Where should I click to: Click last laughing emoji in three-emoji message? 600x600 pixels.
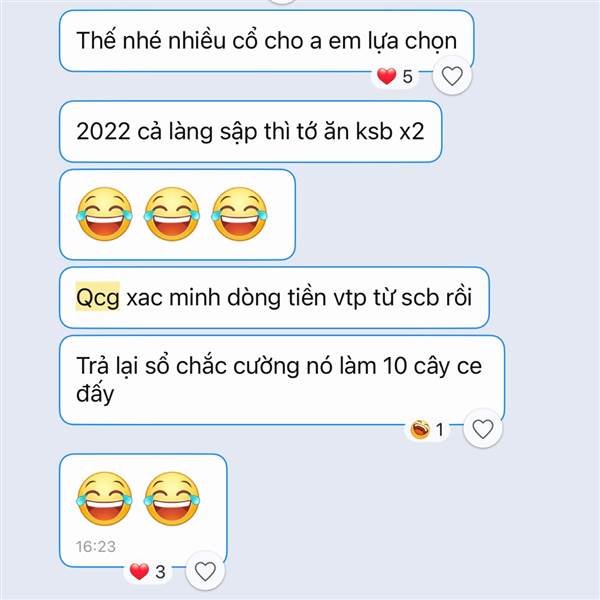(239, 214)
